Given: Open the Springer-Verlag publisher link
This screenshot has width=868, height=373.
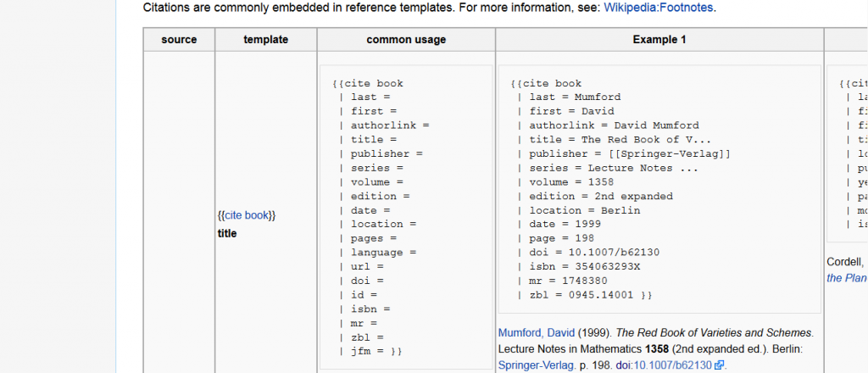Looking at the screenshot, I should (535, 365).
